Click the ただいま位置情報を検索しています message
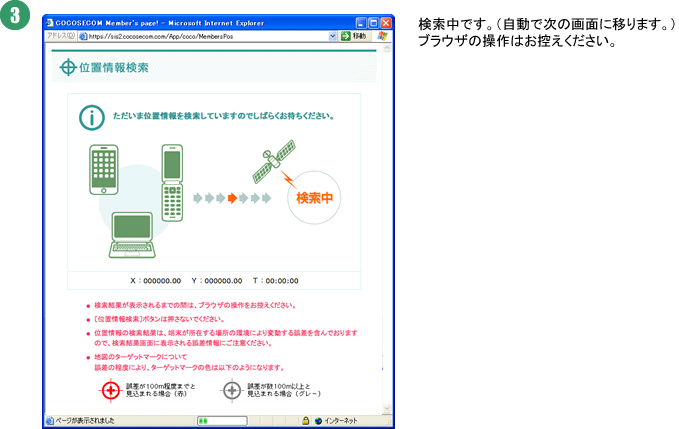This screenshot has height=429, width=679. click(223, 116)
